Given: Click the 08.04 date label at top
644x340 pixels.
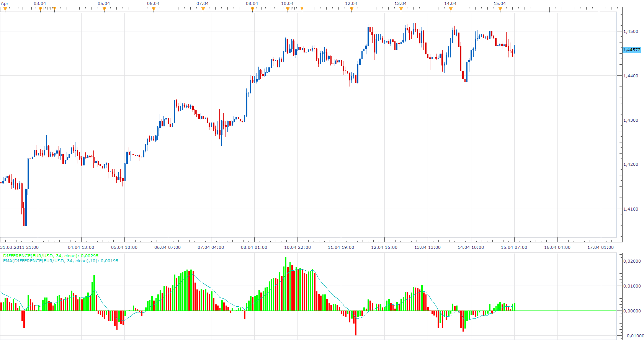Looking at the screenshot, I should click(252, 3).
